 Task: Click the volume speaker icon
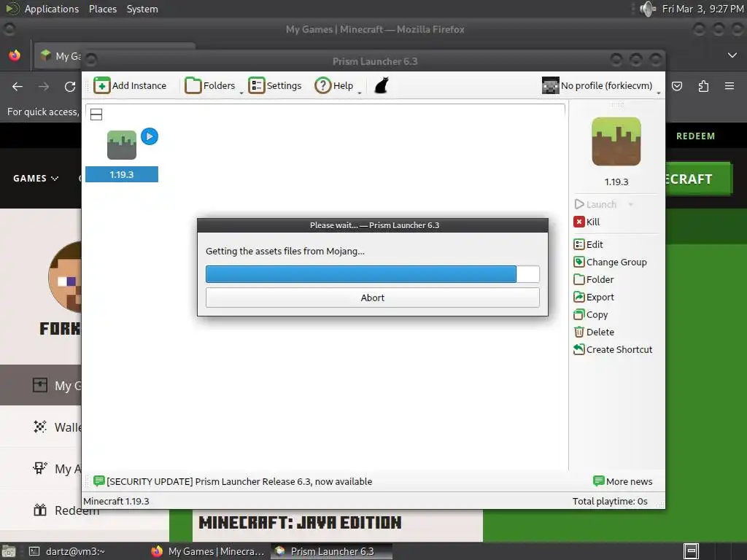click(648, 9)
